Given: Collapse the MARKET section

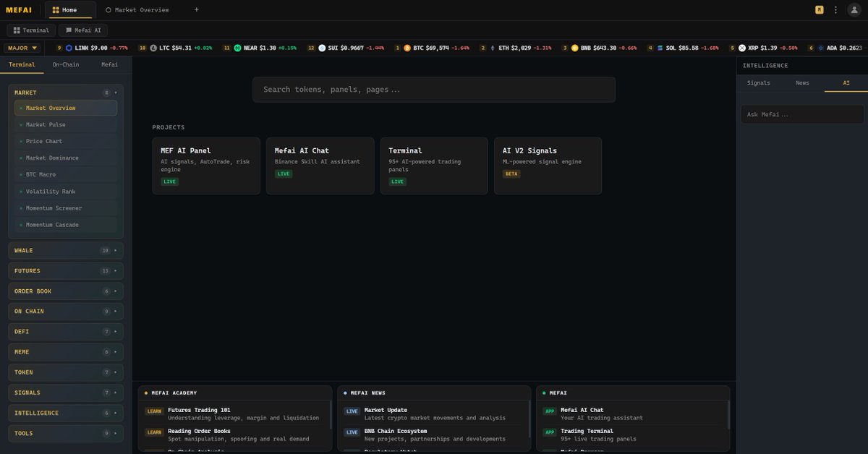Looking at the screenshot, I should coord(66,93).
